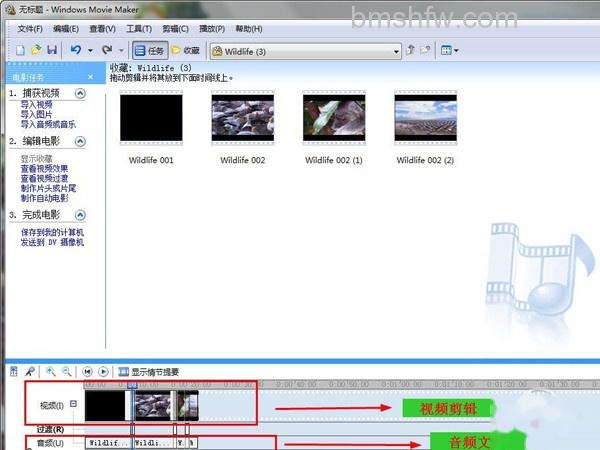600x450 pixels.
Task: Click the 视频 track label
Action: (x=52, y=405)
